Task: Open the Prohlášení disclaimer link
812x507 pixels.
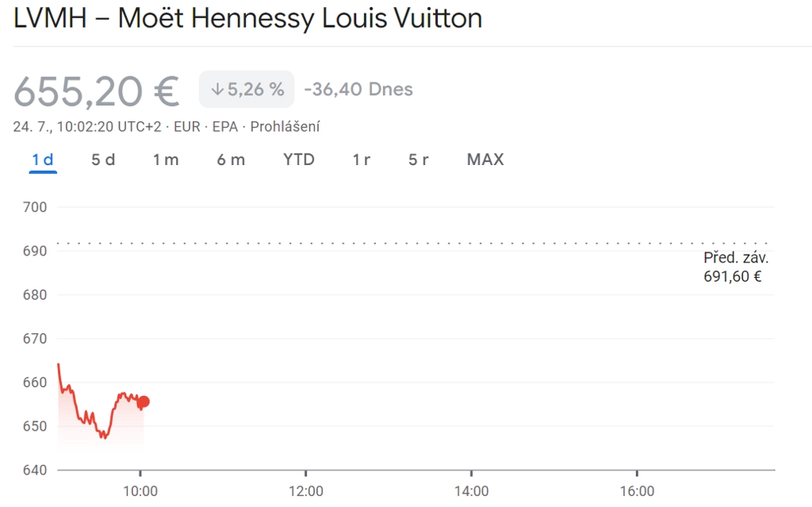Action: click(x=285, y=127)
